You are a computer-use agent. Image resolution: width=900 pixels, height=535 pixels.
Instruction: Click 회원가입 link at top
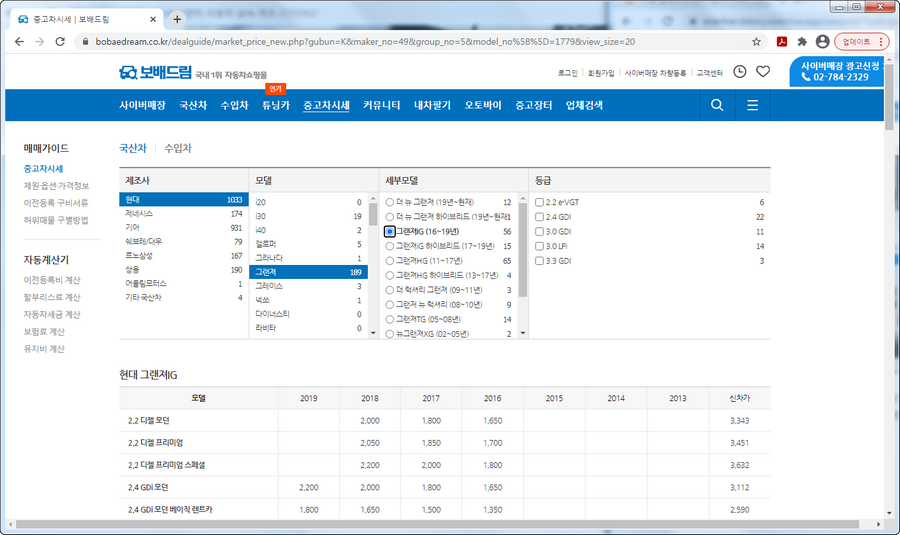pos(601,73)
